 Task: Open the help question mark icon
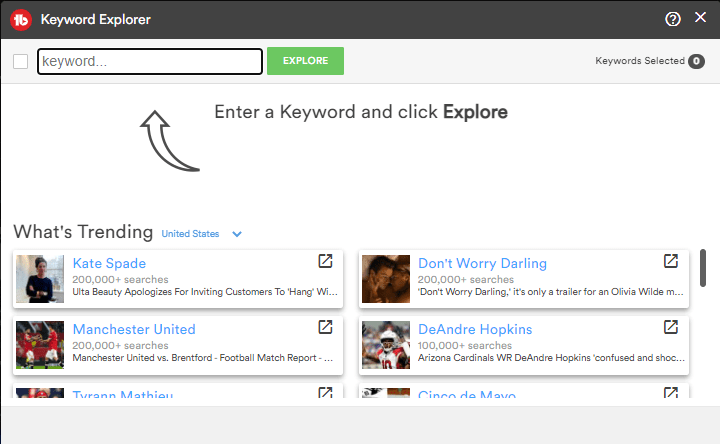[673, 19]
